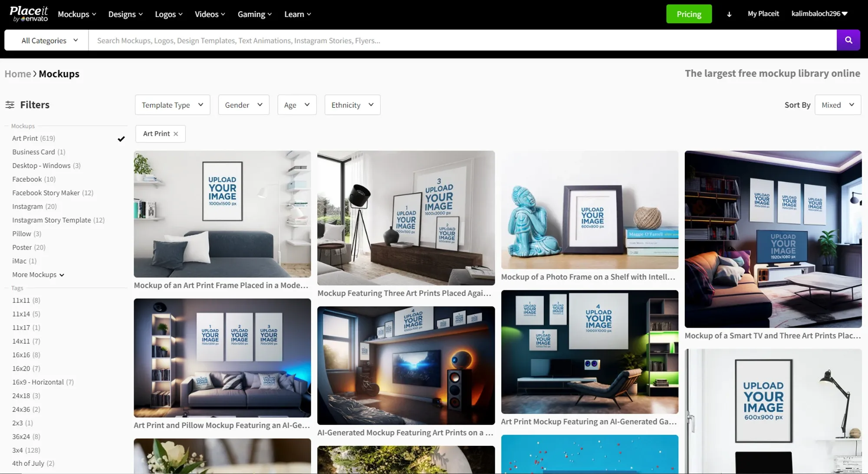
Task: Select the 24x18 tag
Action: (26, 396)
